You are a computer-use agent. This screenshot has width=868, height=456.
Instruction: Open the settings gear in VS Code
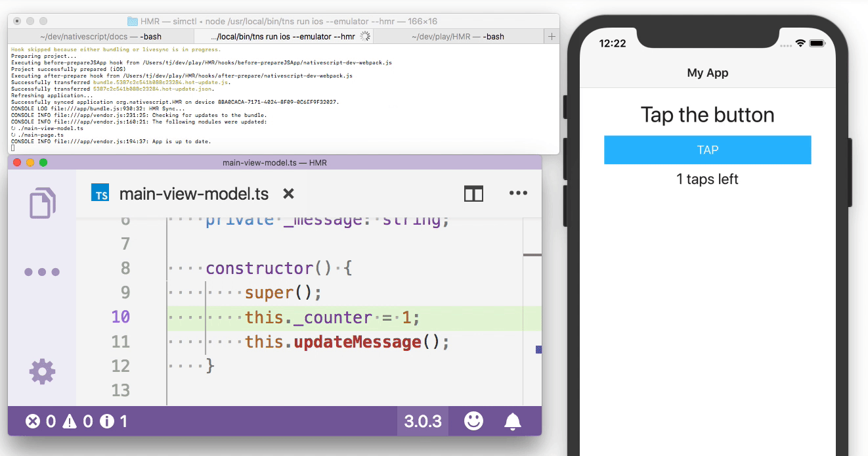(42, 372)
